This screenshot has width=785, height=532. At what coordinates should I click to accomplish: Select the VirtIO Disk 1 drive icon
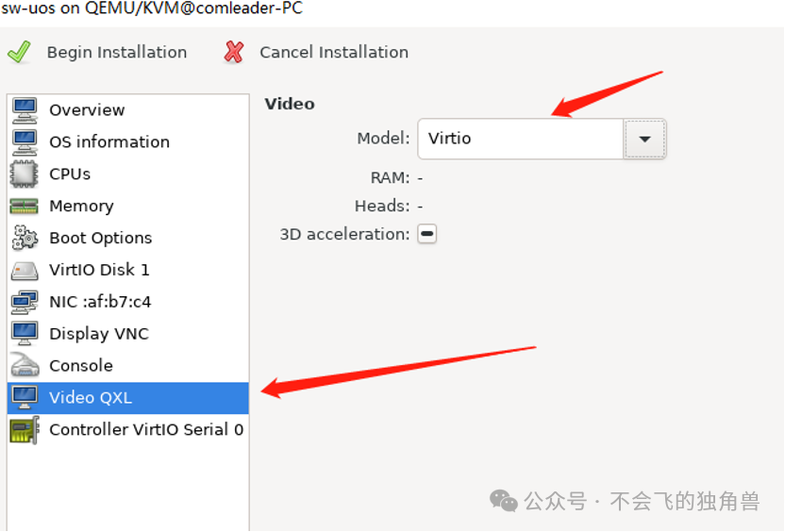(24, 271)
